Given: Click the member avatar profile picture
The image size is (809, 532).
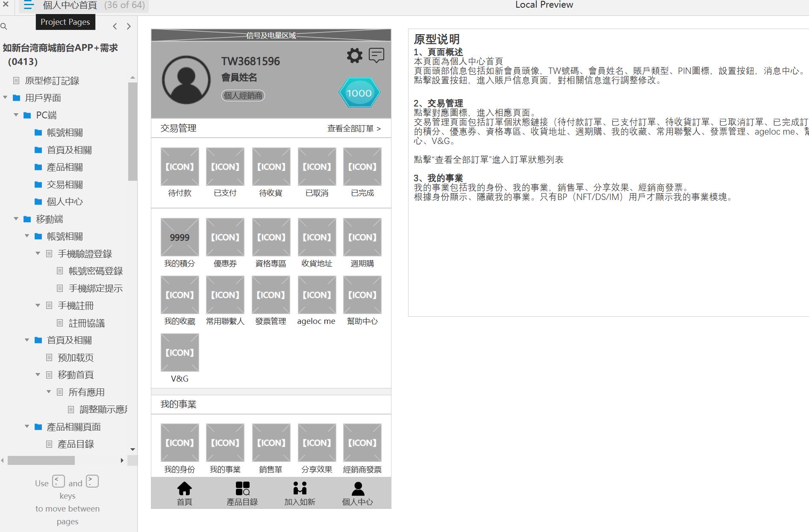Looking at the screenshot, I should [x=186, y=79].
